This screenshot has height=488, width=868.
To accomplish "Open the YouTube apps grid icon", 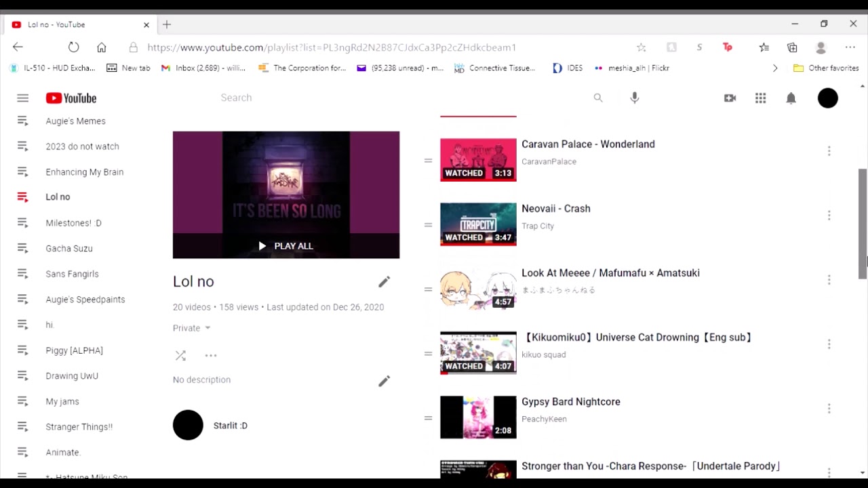I will pyautogui.click(x=760, y=98).
